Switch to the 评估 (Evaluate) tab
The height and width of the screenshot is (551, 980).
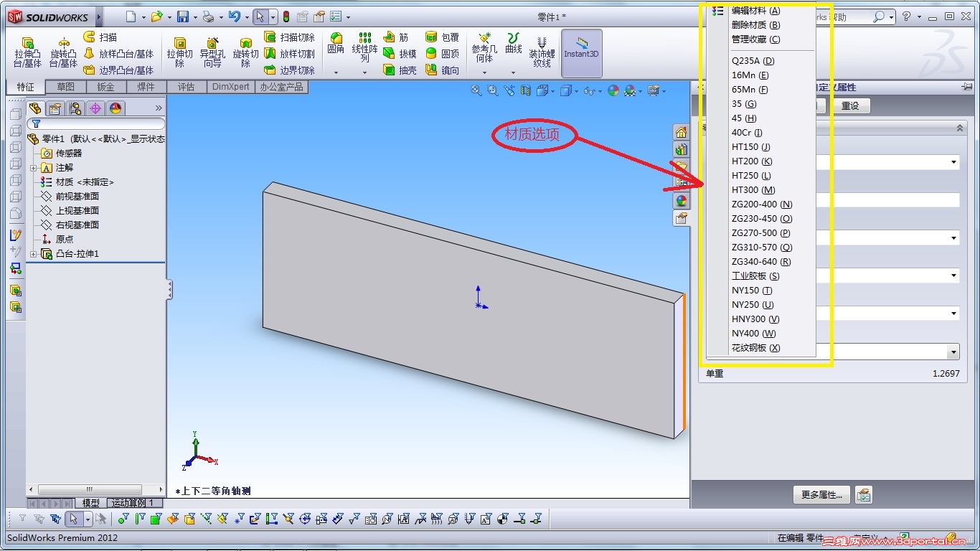[x=187, y=87]
